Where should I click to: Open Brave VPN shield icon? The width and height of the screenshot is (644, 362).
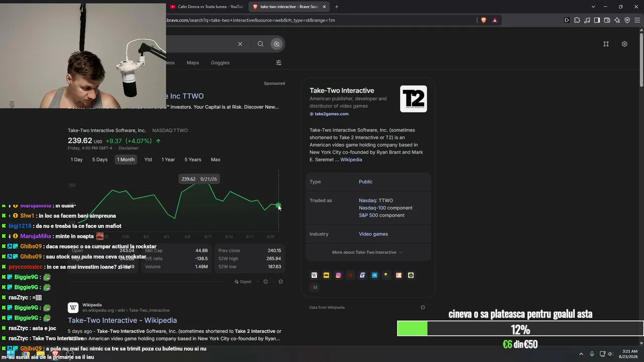point(627,20)
